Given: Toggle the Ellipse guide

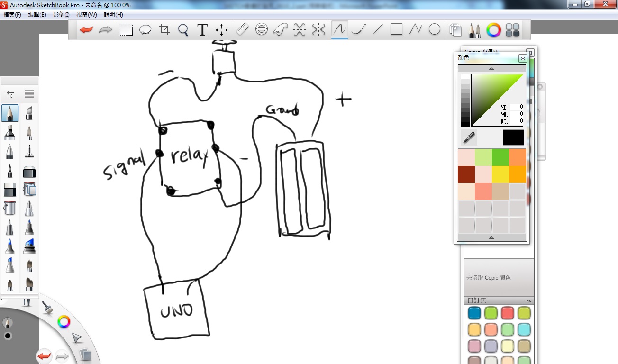Looking at the screenshot, I should [261, 30].
